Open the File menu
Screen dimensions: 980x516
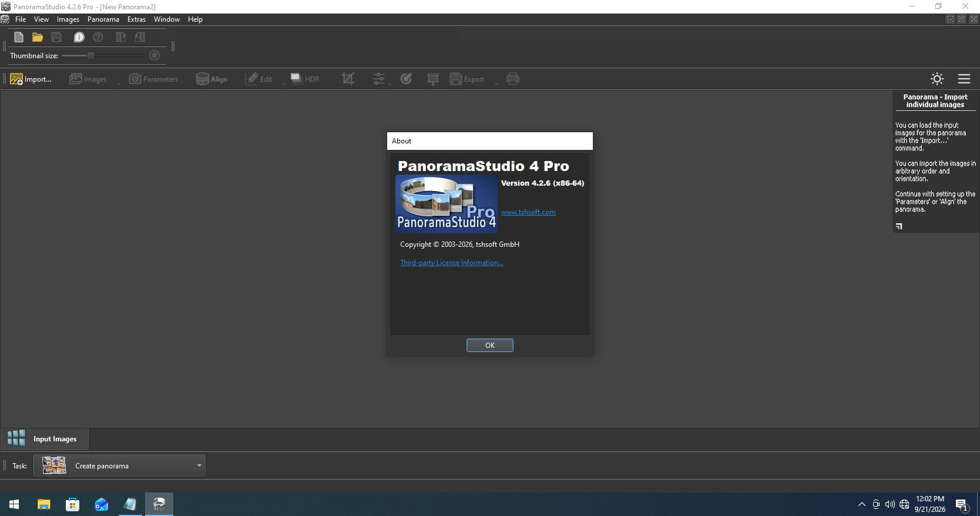21,19
